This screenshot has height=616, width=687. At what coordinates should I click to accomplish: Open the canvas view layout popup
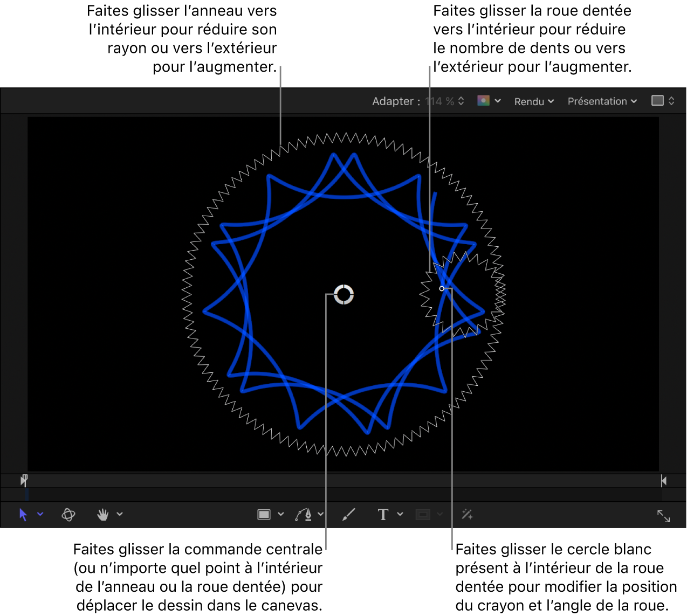663,101
